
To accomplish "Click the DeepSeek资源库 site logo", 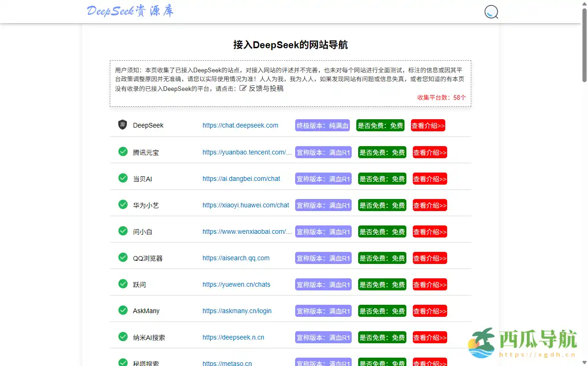I will tap(131, 11).
